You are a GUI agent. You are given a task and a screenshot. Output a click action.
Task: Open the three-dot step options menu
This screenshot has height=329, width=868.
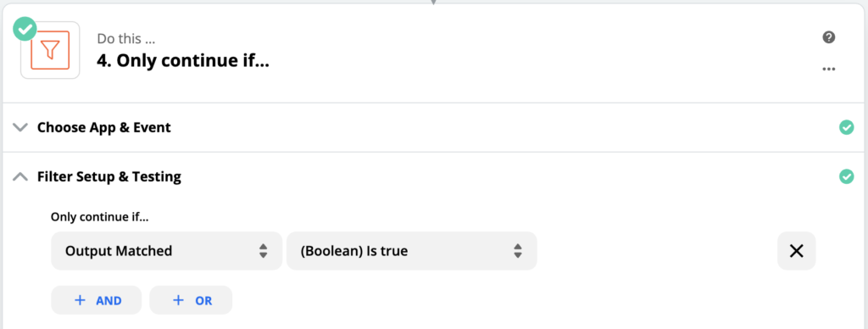[x=829, y=70]
